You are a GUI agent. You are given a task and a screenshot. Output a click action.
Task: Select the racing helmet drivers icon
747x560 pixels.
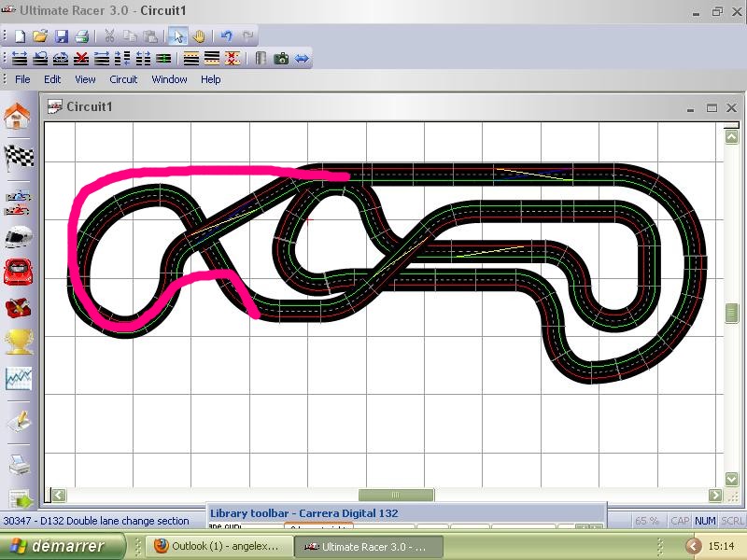18,235
